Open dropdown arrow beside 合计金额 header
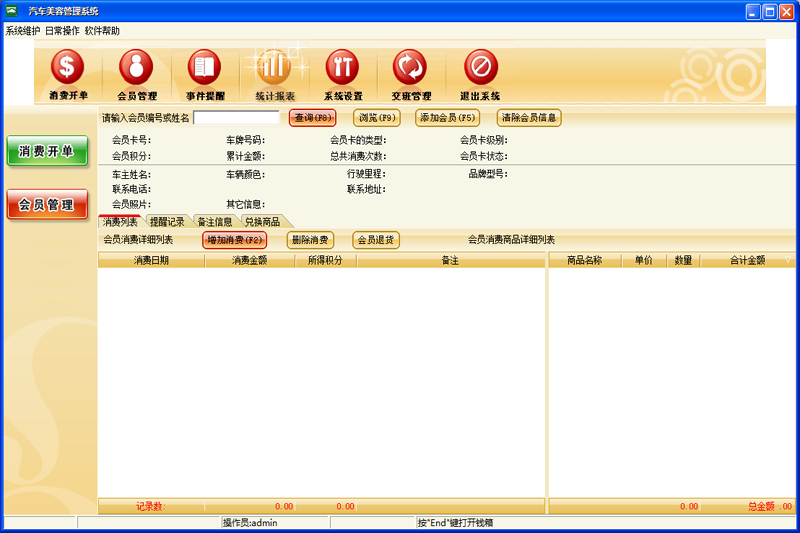800x533 pixels. tap(788, 260)
